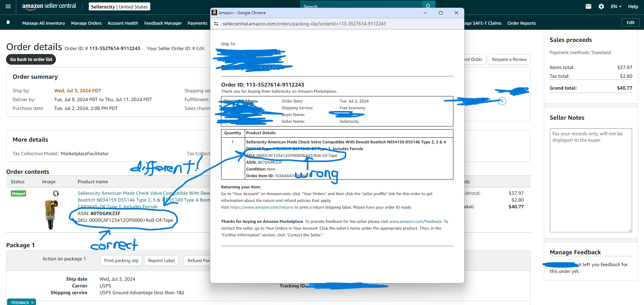The width and height of the screenshot is (644, 305).
Task: Click the Print packing slip button
Action: (121, 260)
